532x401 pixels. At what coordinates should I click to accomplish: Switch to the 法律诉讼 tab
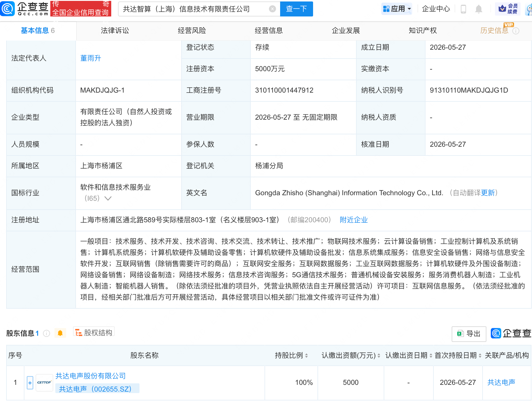tap(115, 31)
